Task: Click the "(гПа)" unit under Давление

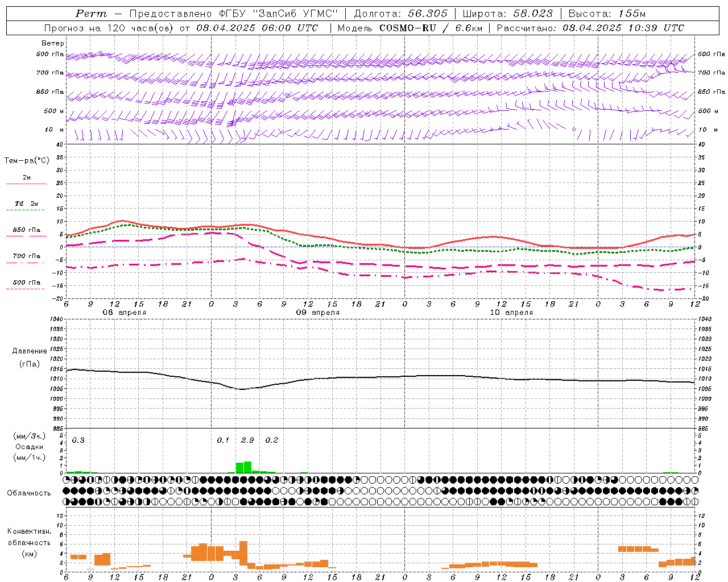Action: (30, 364)
